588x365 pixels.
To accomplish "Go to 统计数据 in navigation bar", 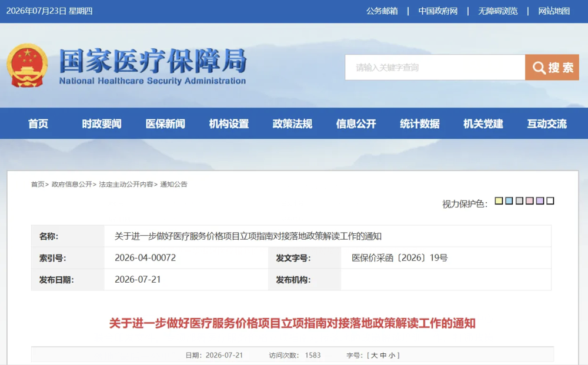I will (x=420, y=123).
